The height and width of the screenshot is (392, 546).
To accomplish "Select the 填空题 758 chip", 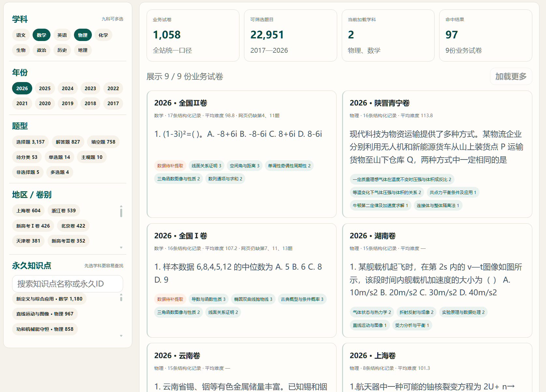I will pos(103,142).
